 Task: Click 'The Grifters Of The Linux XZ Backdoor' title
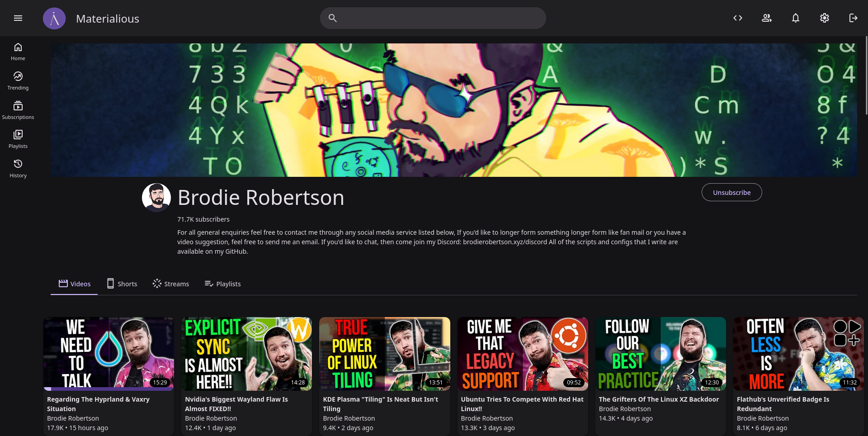tap(659, 399)
